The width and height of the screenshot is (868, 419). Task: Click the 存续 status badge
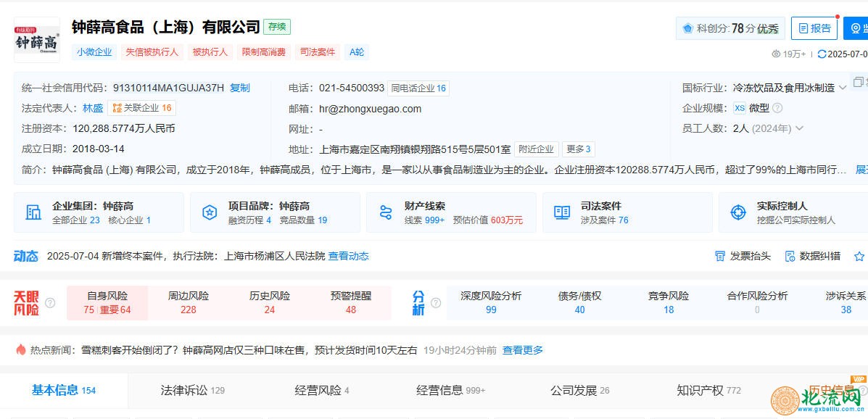[277, 27]
